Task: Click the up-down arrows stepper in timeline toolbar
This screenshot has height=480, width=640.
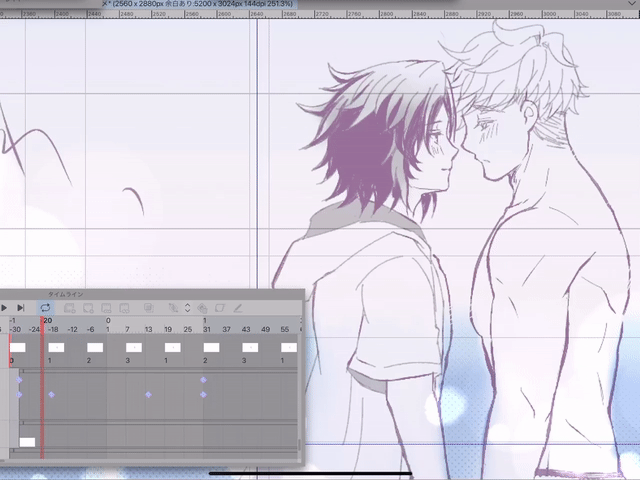Action: click(x=187, y=308)
